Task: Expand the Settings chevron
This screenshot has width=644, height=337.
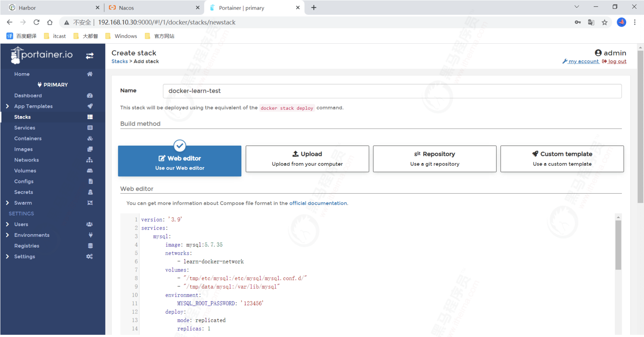Action: [7, 256]
